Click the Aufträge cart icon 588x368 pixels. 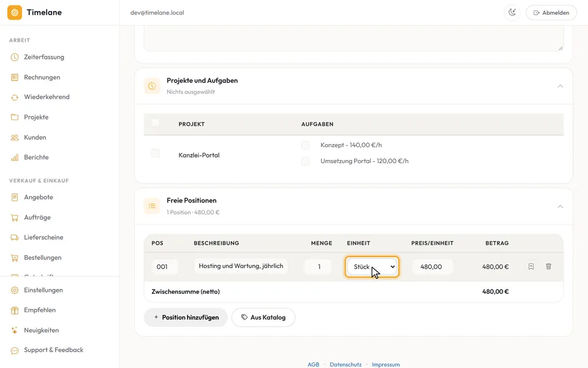tap(15, 217)
